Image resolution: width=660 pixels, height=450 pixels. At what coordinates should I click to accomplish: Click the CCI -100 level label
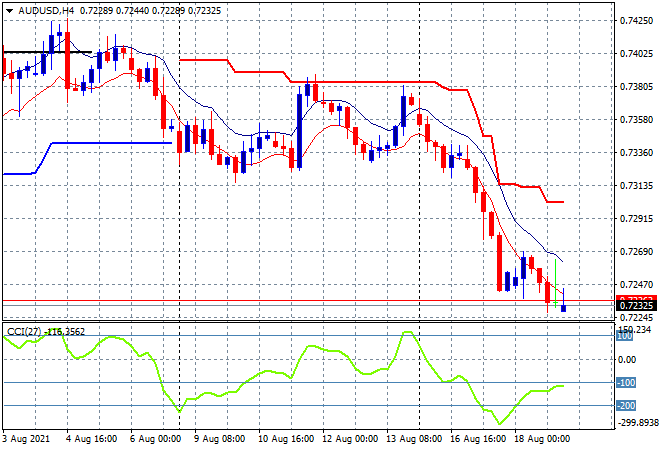(625, 383)
